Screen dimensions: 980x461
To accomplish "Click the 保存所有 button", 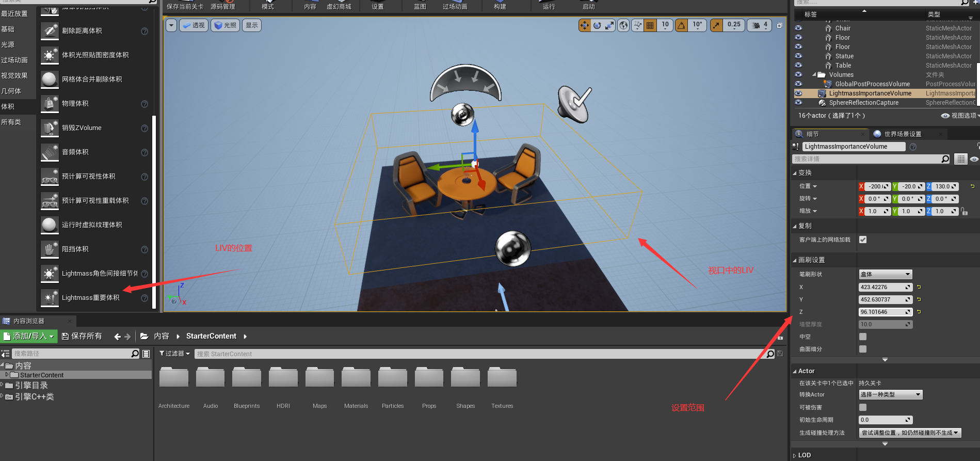I will coord(82,336).
